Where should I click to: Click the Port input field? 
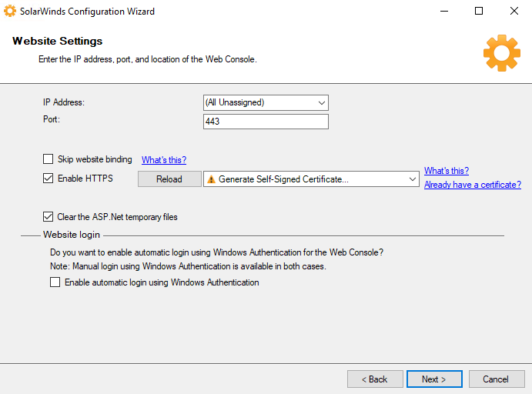[266, 122]
